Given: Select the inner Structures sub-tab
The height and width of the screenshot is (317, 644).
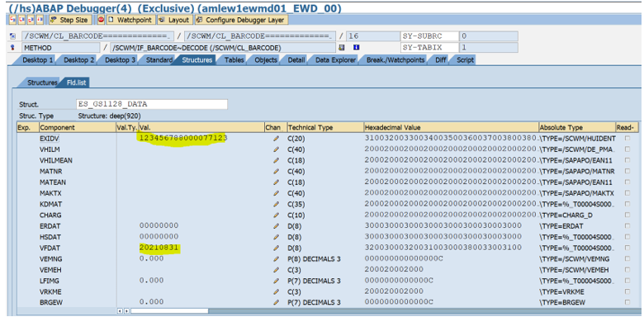Looking at the screenshot, I should (42, 83).
